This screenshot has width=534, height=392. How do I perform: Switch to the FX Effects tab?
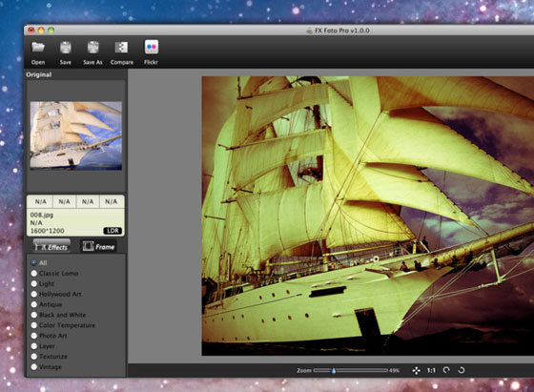[x=51, y=246]
